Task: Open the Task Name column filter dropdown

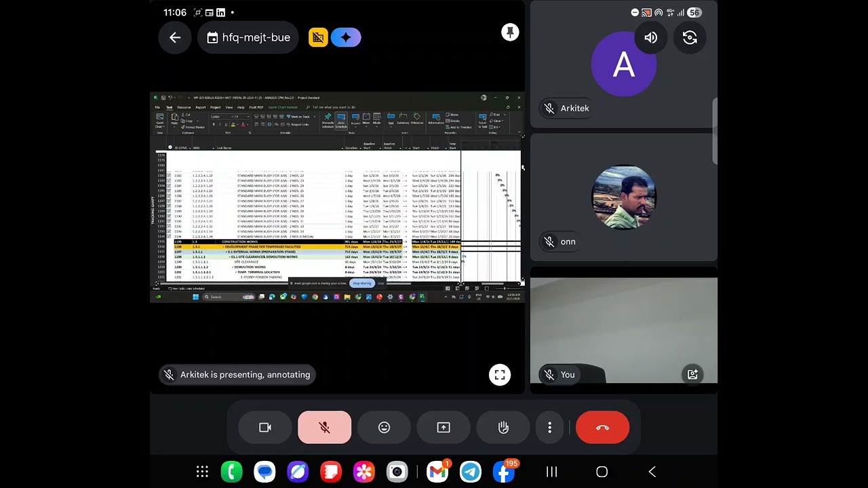Action: tap(342, 148)
